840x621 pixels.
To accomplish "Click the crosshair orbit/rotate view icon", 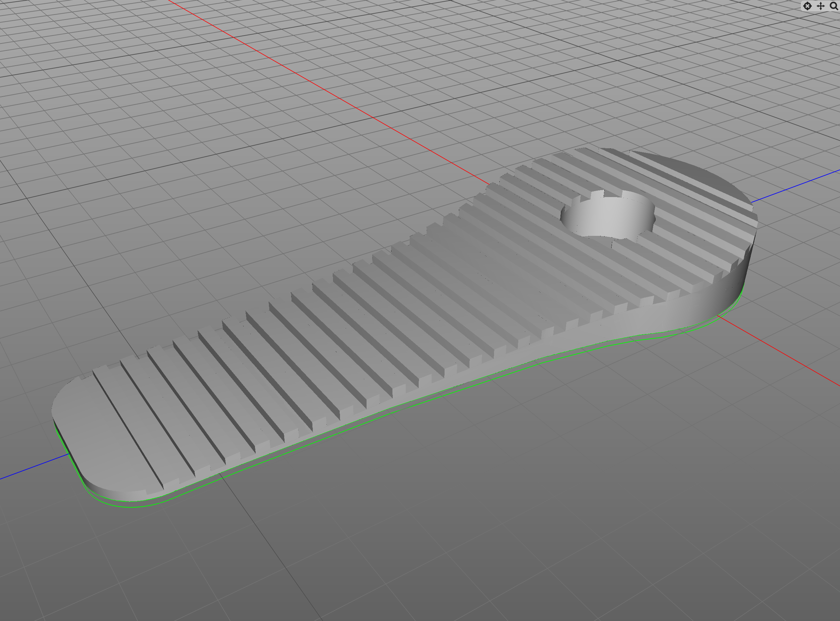I will [807, 6].
